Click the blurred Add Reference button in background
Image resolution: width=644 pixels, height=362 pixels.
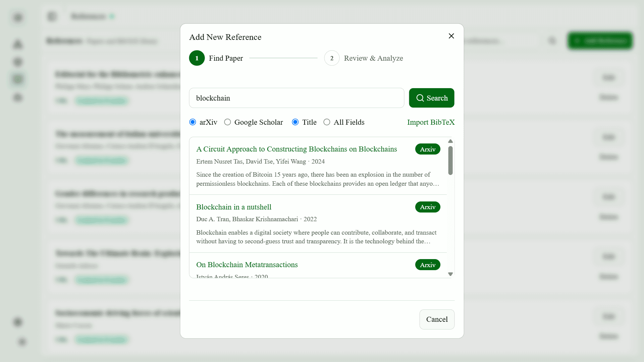[x=600, y=41]
